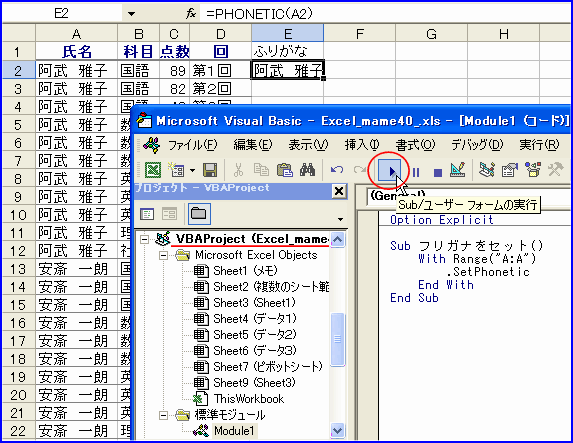Click the View Microsoft Excel toolbar icon

click(x=152, y=170)
